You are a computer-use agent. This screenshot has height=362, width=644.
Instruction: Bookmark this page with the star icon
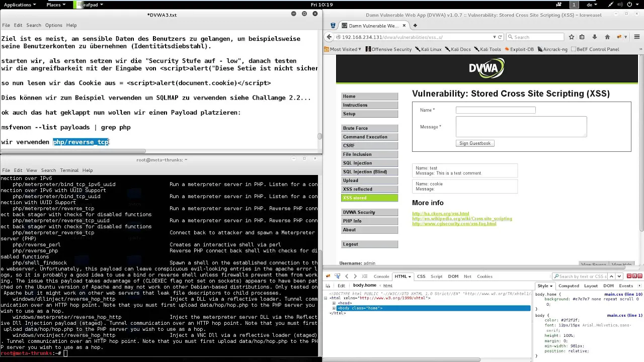(x=572, y=37)
